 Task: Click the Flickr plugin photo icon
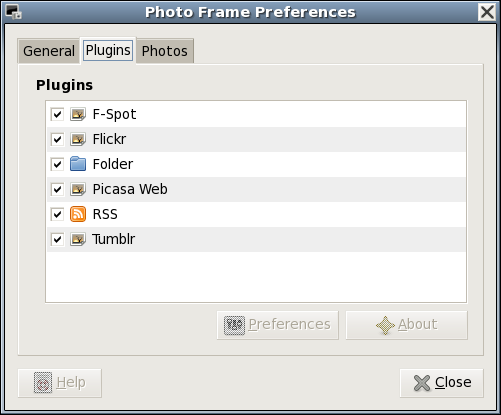[78, 139]
